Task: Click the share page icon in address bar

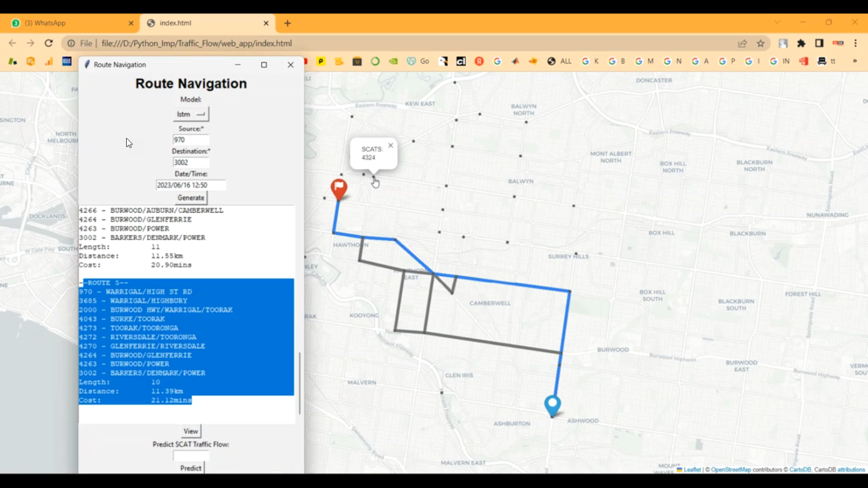Action: (742, 43)
